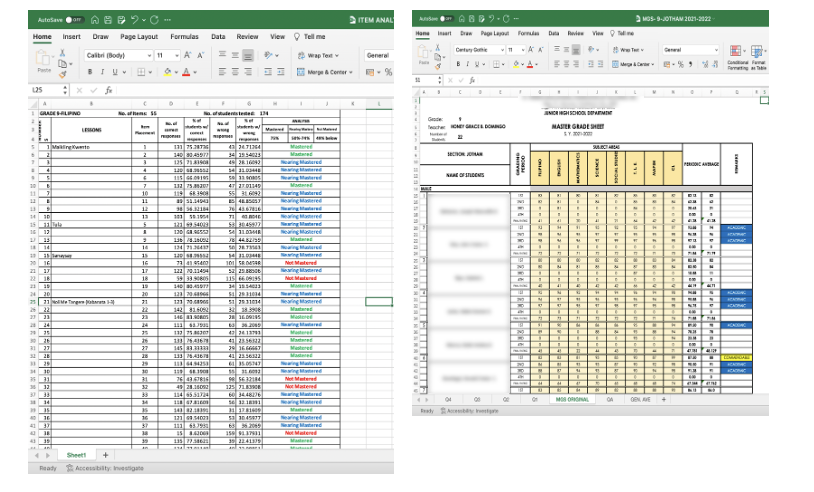Open the Formulas tab in ITEM ANALYSIS window
The width and height of the screenshot is (814, 492).
click(x=184, y=37)
